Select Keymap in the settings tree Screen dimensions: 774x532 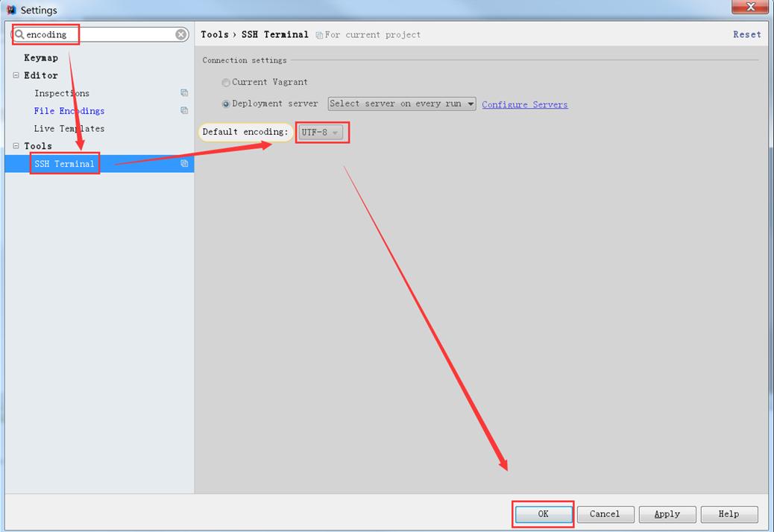[41, 57]
